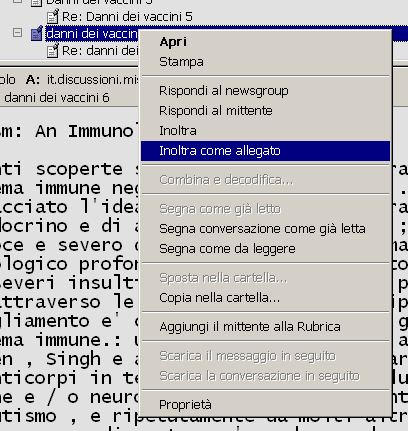
Task: Click highlighted 'Inoltra come allegato' entry
Action: pos(265,151)
